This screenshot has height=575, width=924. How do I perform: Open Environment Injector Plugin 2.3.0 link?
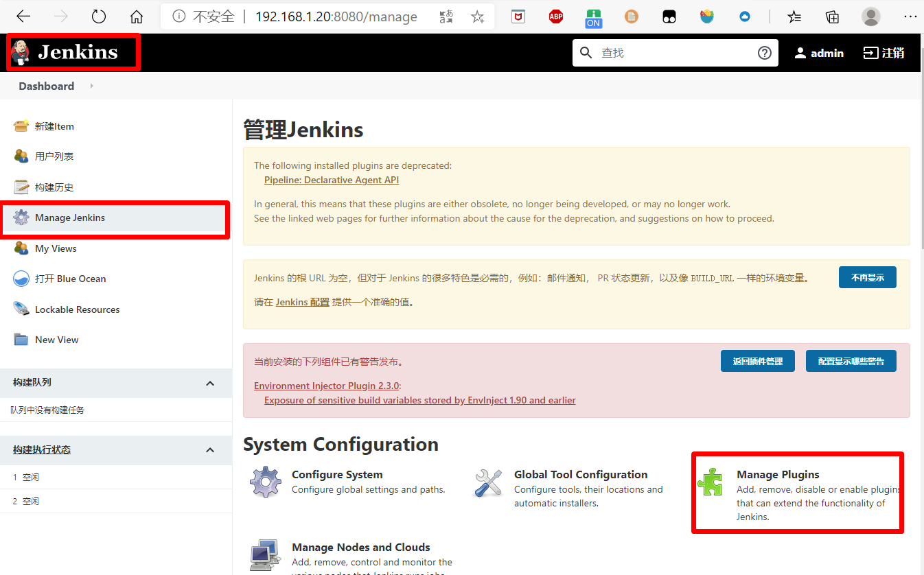tap(327, 386)
